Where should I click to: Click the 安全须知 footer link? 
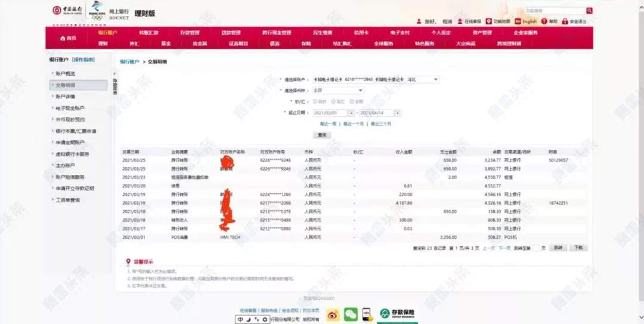pos(290,310)
